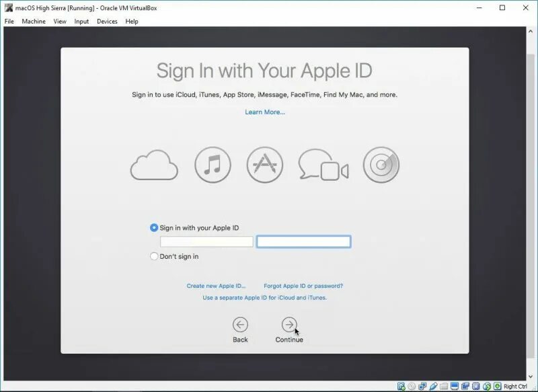Image resolution: width=538 pixels, height=392 pixels.
Task: Click the hard disk activity status icon
Action: point(401,386)
